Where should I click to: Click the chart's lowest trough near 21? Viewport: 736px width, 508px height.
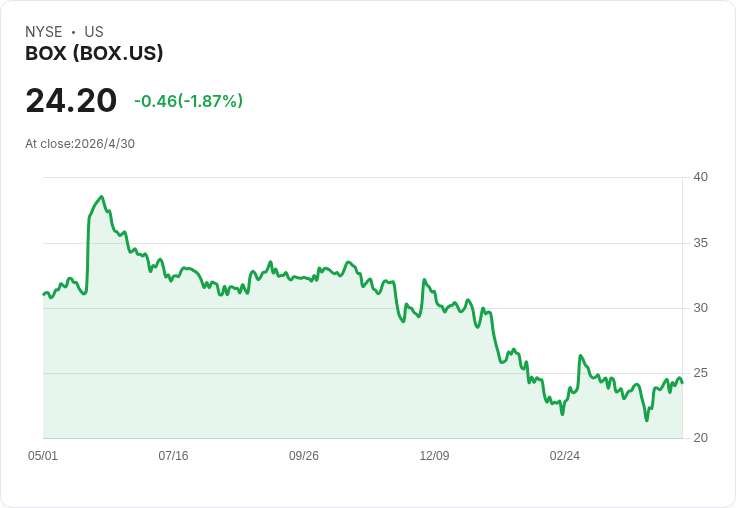tap(647, 420)
